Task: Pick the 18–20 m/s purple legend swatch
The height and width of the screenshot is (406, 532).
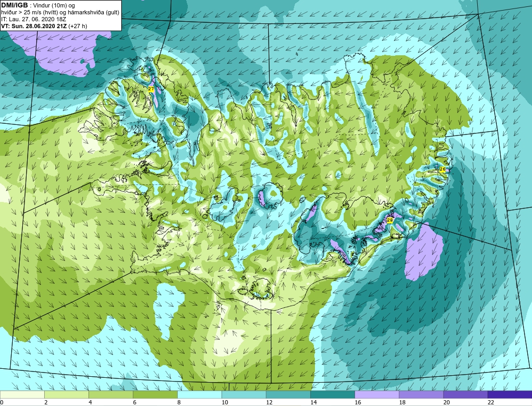Action: point(421,394)
